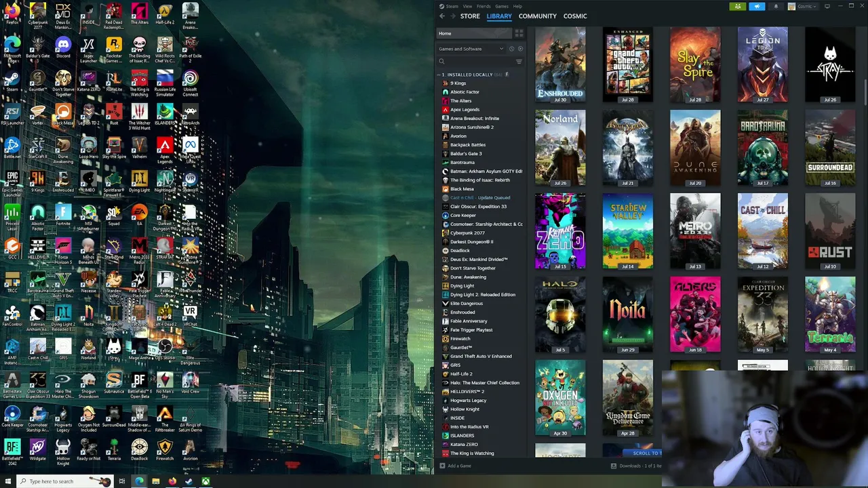
Task: Switch to the STORE tab
Action: click(470, 16)
